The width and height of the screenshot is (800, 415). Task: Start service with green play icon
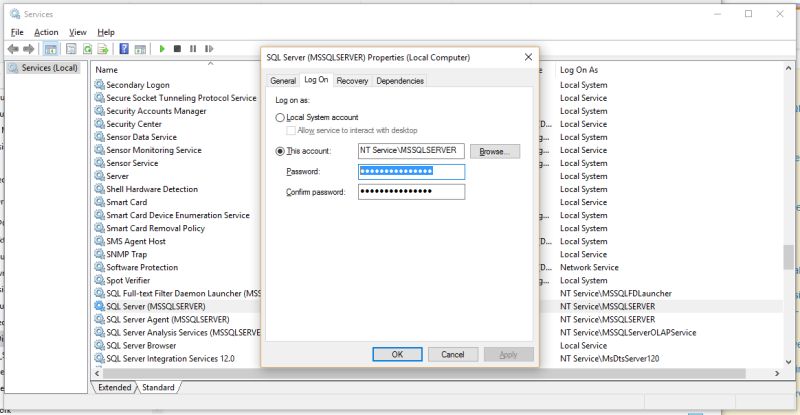point(162,49)
